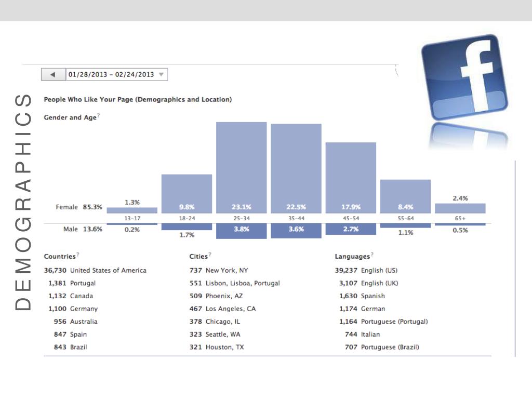Click United States of America row
The image size is (532, 399).
tap(95, 270)
